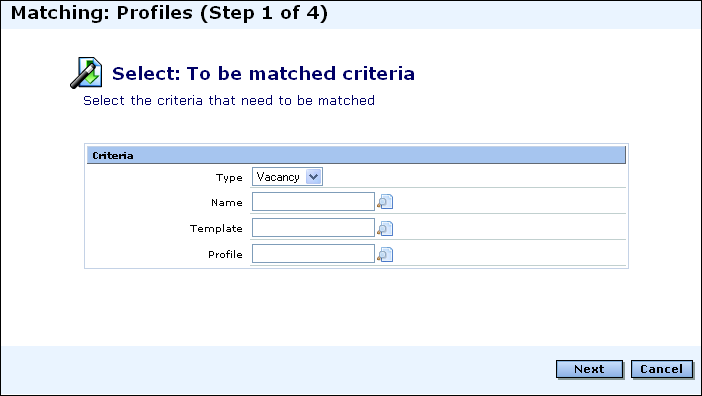This screenshot has height=396, width=702.
Task: Click the 'Matching: Profiles' title text
Action: pyautogui.click(x=102, y=13)
